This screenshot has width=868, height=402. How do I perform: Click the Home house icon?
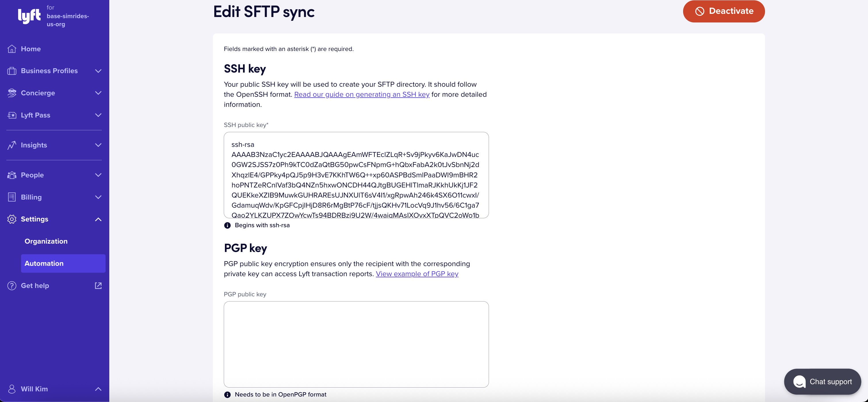click(12, 49)
